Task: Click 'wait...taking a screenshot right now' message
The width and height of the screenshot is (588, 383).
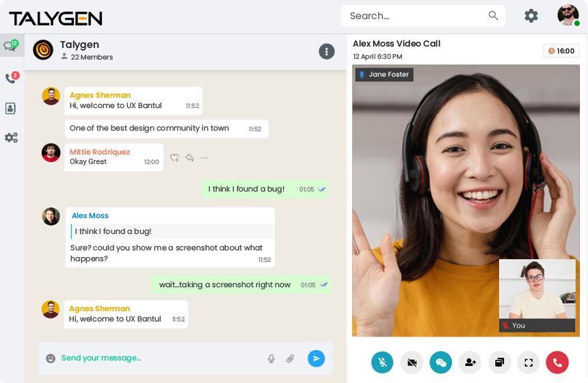Action: click(x=241, y=285)
